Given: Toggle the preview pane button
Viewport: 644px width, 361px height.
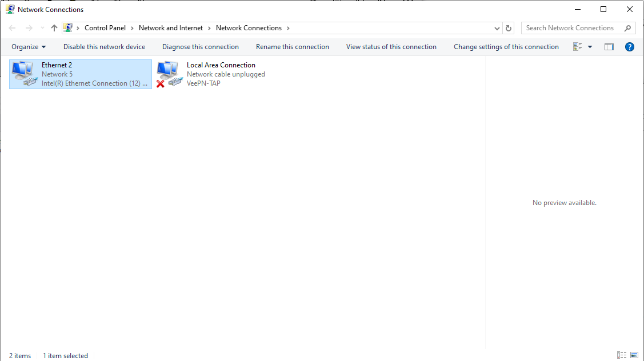Looking at the screenshot, I should click(609, 47).
